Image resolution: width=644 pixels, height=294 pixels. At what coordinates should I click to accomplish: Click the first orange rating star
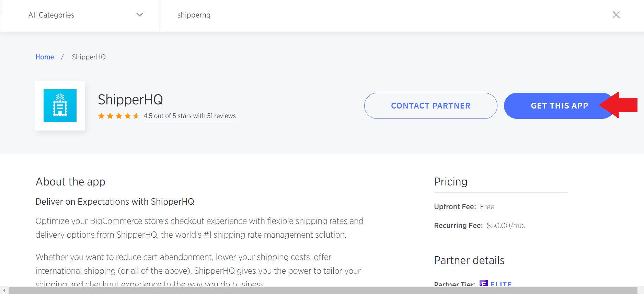tap(101, 116)
